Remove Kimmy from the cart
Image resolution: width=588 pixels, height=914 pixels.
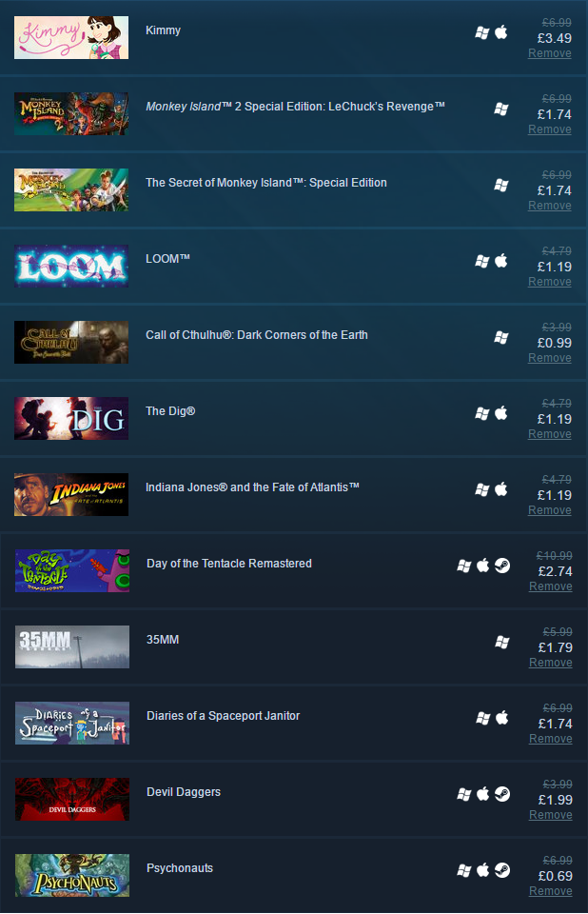coord(550,53)
